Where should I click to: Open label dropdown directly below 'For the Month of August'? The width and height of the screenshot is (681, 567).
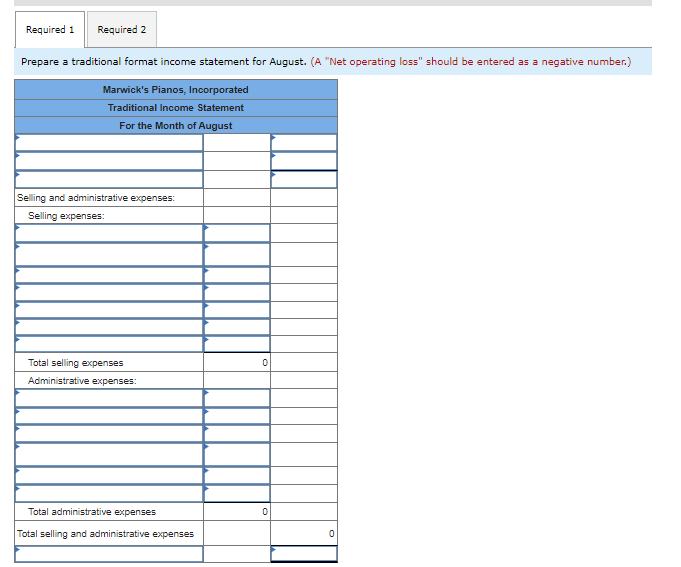(x=109, y=143)
